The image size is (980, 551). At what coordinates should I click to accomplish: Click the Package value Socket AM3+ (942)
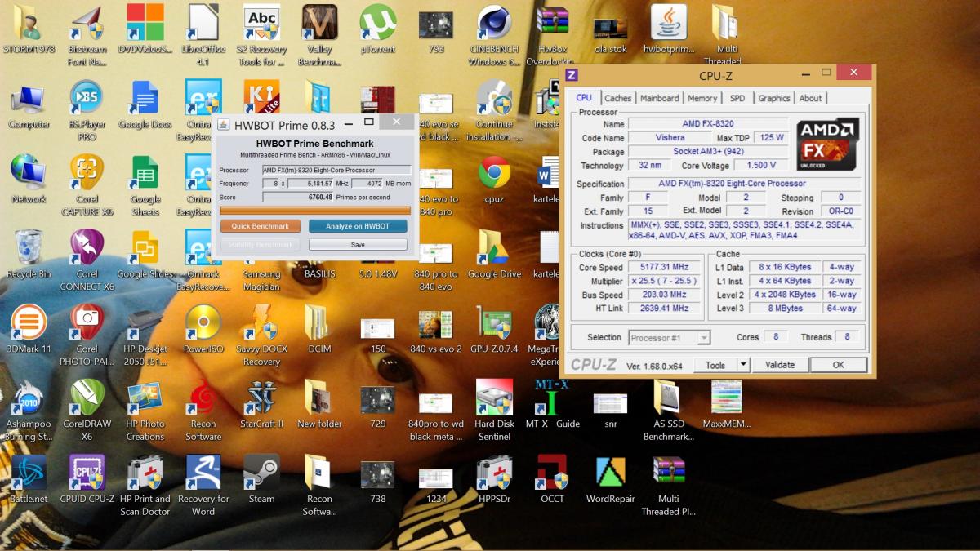(x=707, y=152)
